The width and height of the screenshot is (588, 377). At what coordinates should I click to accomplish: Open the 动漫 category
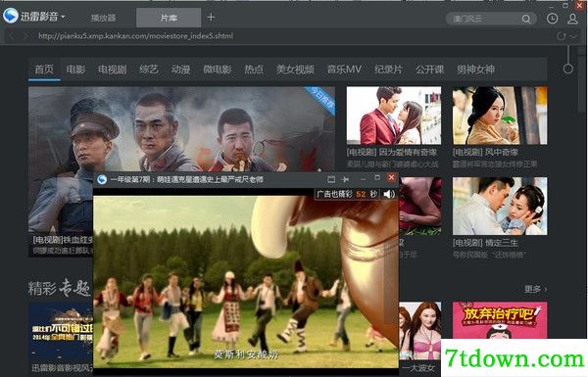click(x=180, y=70)
